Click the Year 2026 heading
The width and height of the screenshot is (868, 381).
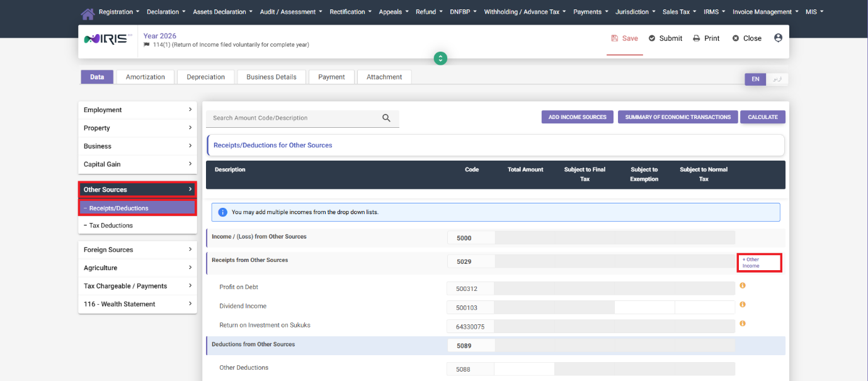[160, 36]
